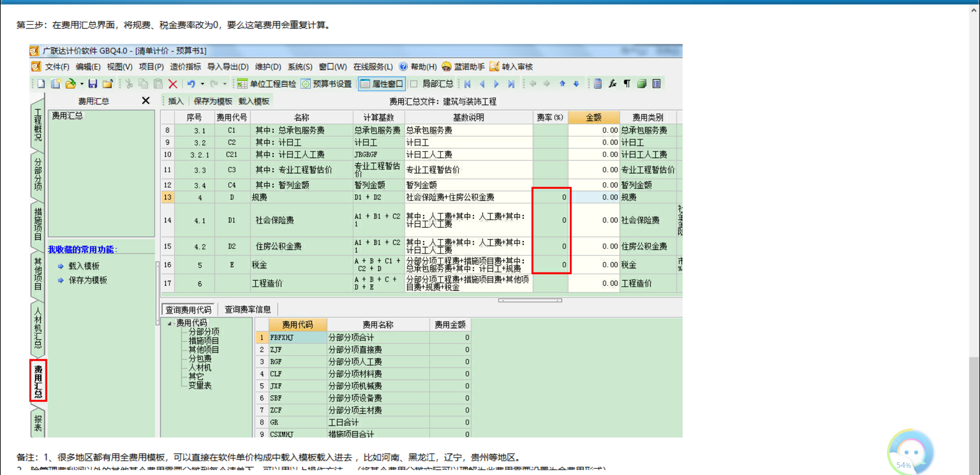
Task: Click the 转入审核 button
Action: click(511, 67)
